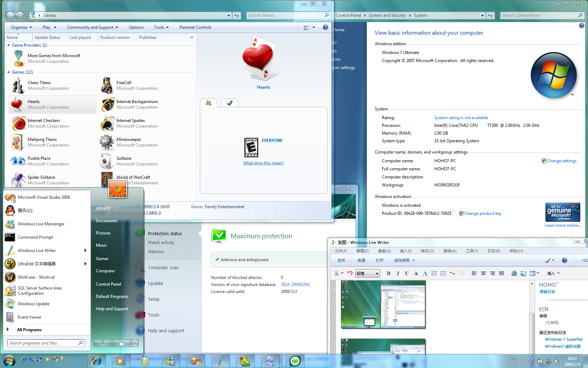Toggle align left in Live Writer
The width and height of the screenshot is (588, 368).
(x=474, y=273)
